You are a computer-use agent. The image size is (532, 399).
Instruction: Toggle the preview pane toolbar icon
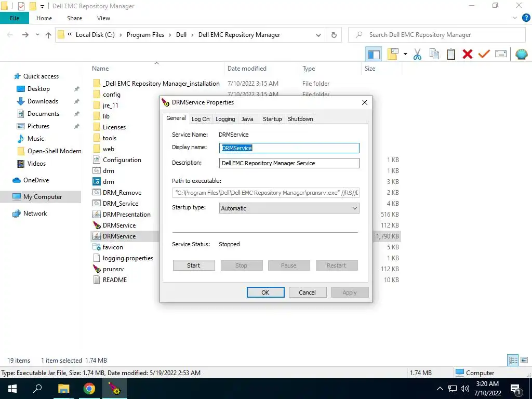click(x=374, y=54)
